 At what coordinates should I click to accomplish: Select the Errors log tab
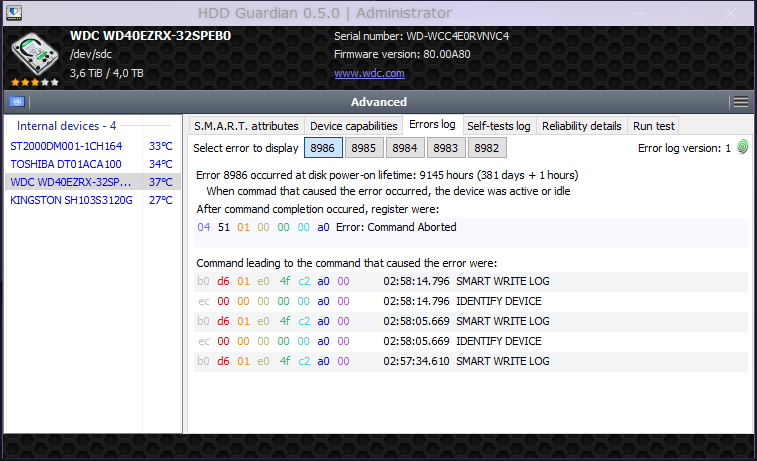[432, 125]
